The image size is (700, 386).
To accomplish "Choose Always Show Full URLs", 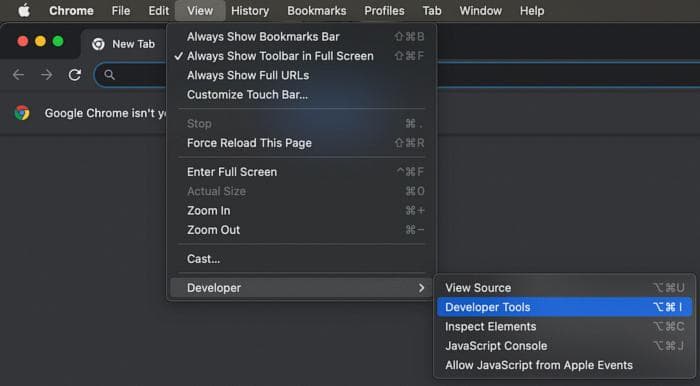I will [x=301, y=75].
